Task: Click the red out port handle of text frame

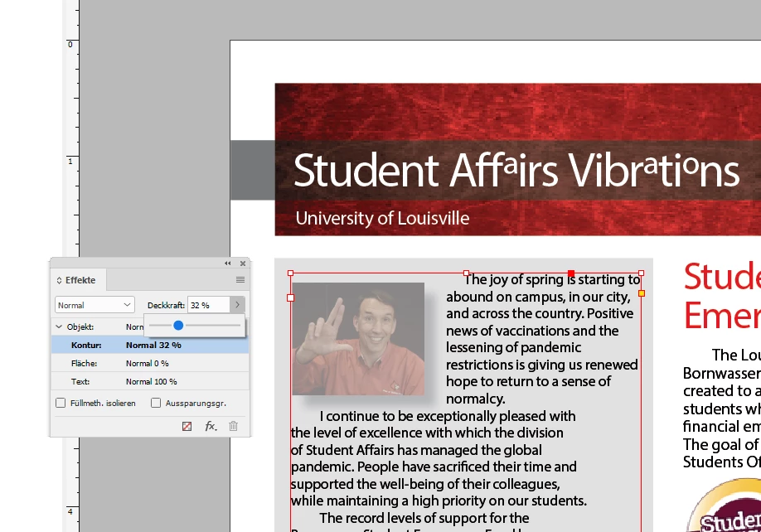Action: (x=571, y=273)
